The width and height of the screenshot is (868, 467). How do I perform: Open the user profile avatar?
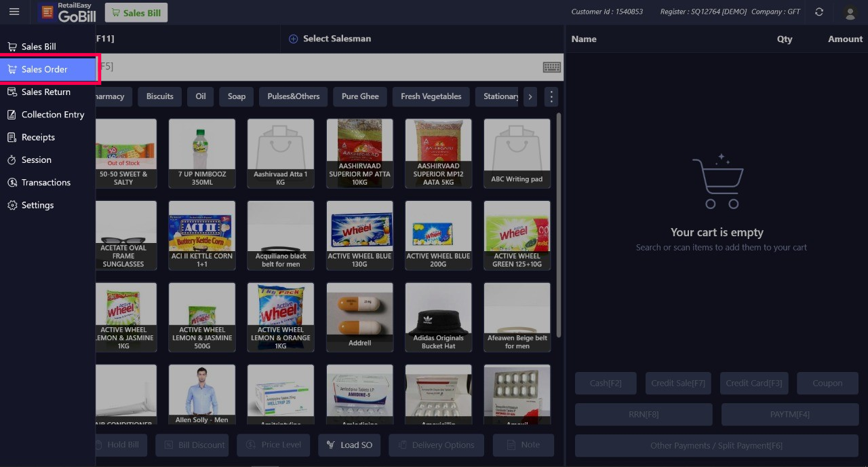[x=850, y=13]
